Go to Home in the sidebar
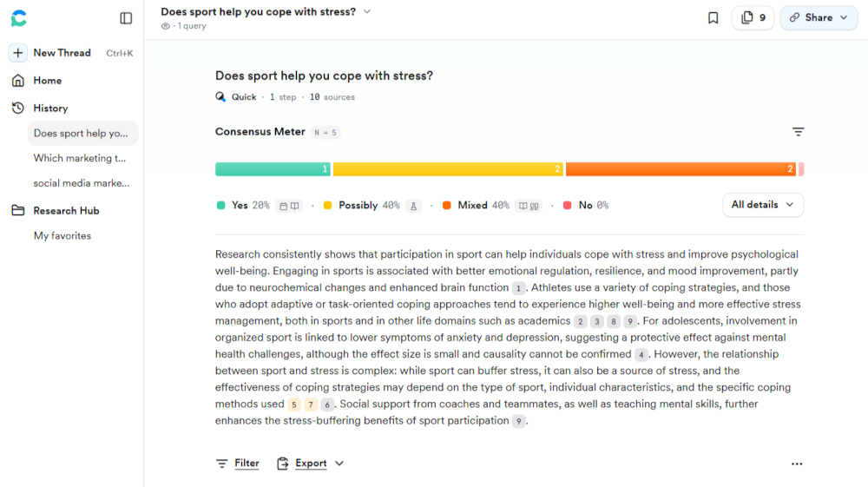 (47, 81)
